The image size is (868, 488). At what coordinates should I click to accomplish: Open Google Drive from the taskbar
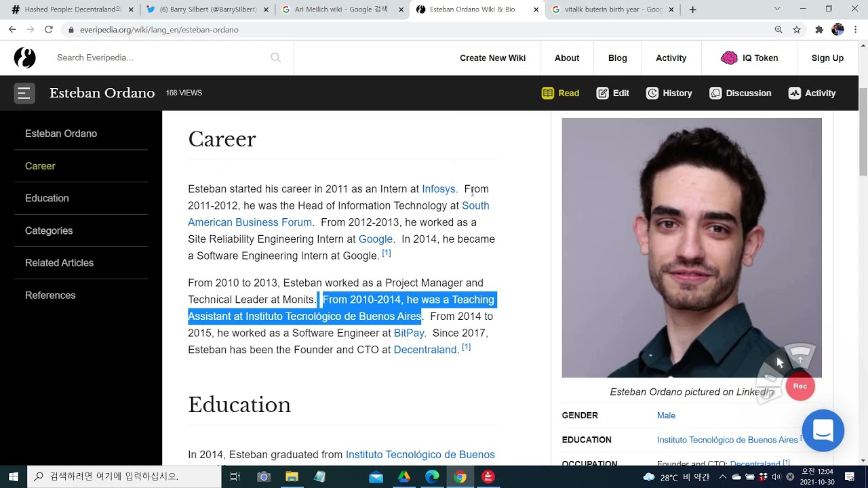point(404,476)
